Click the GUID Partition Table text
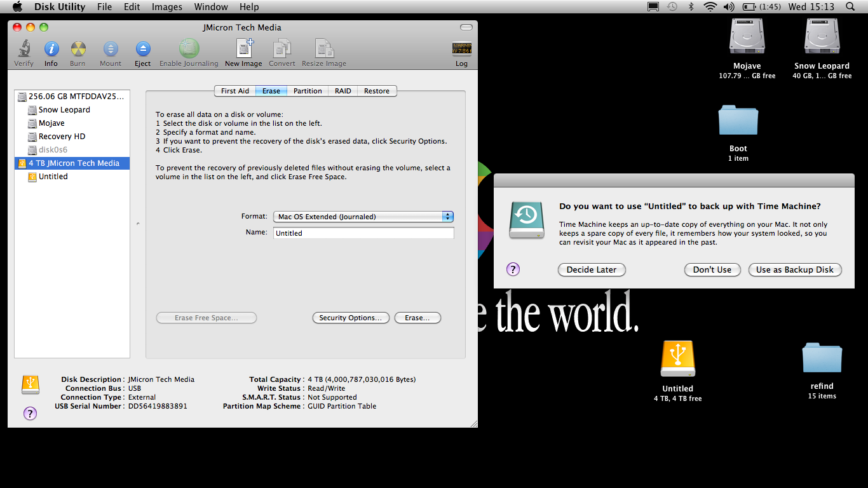Viewport: 868px width, 488px height. pyautogui.click(x=342, y=406)
